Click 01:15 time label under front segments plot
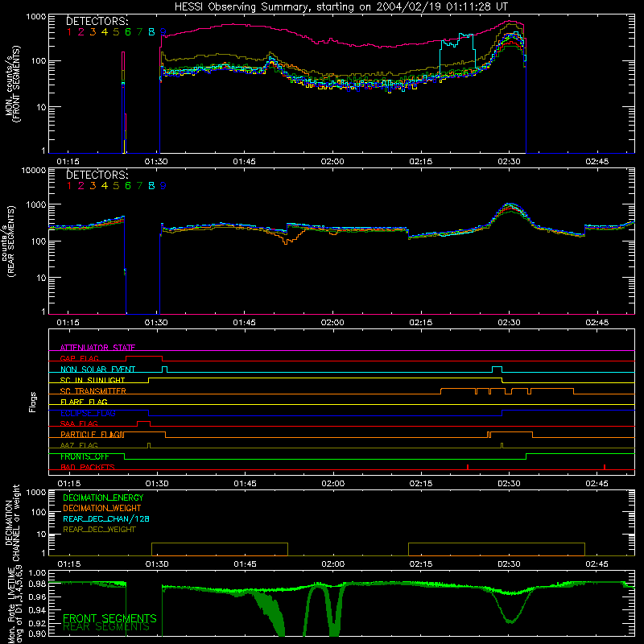This screenshot has height=644, width=644. (68, 162)
